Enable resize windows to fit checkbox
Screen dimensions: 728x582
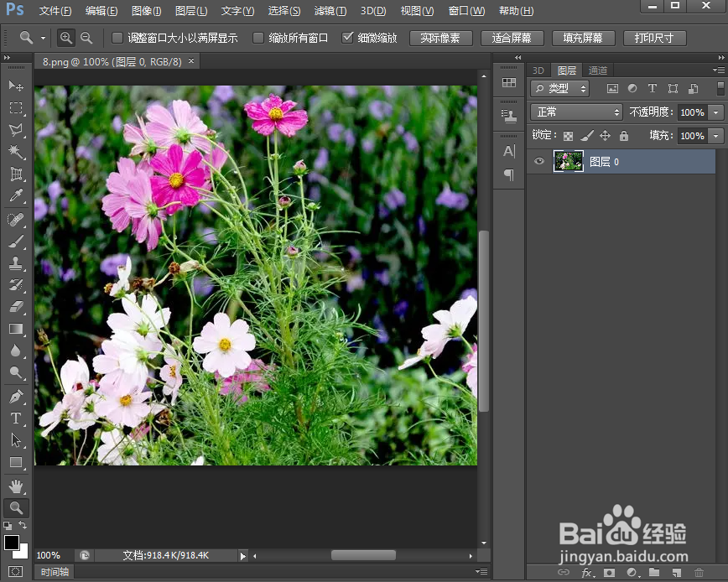(117, 38)
